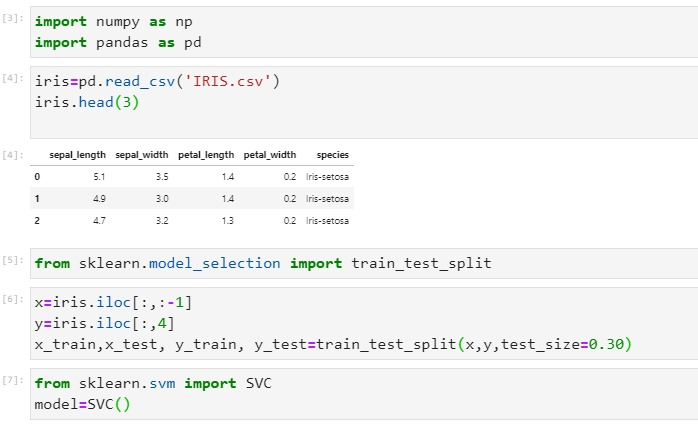Click the sepal_length column header
The height and width of the screenshot is (428, 698).
(77, 155)
